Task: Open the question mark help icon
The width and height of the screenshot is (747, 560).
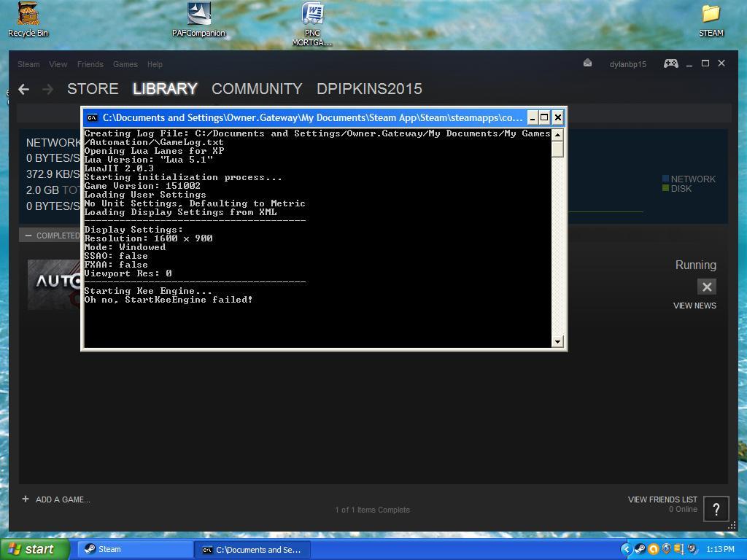Action: [x=716, y=509]
